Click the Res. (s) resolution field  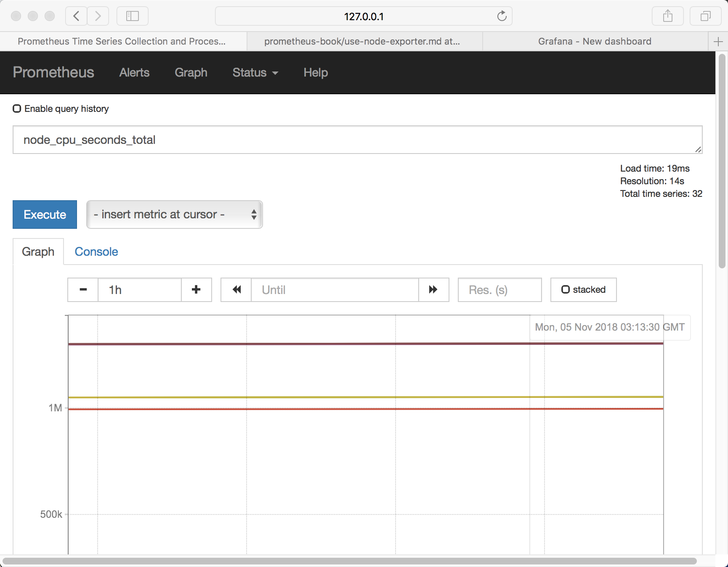click(x=500, y=290)
